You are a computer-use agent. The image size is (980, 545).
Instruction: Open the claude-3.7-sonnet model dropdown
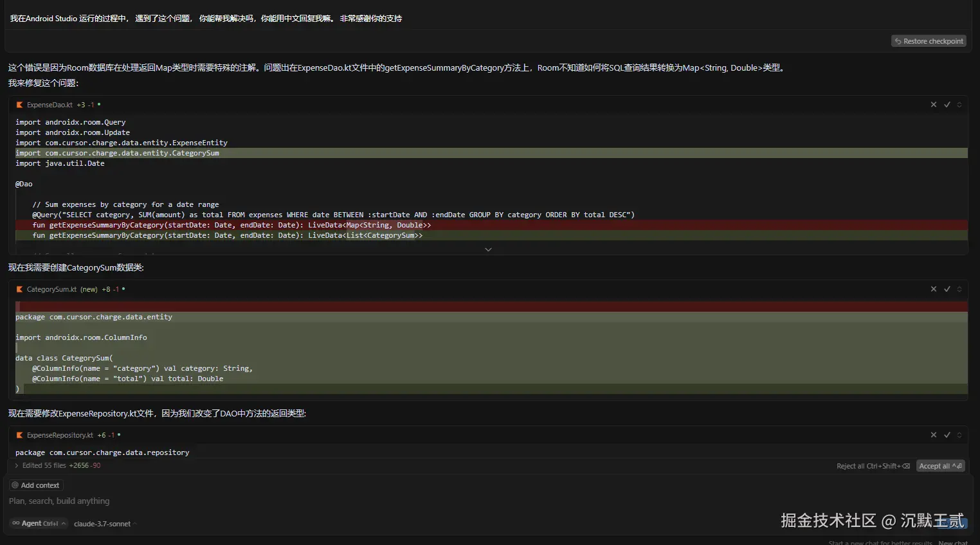[105, 524]
